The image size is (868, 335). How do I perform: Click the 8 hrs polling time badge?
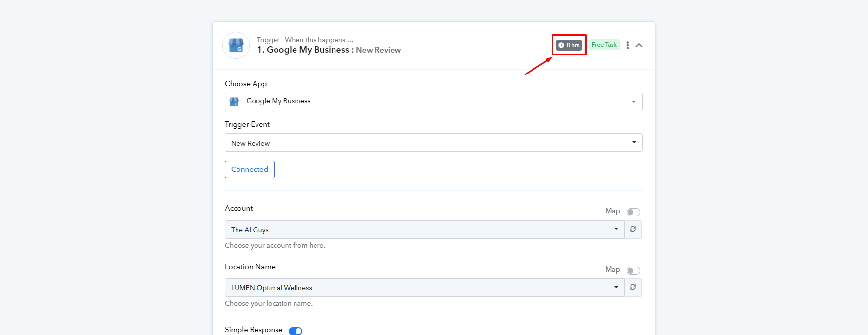569,45
